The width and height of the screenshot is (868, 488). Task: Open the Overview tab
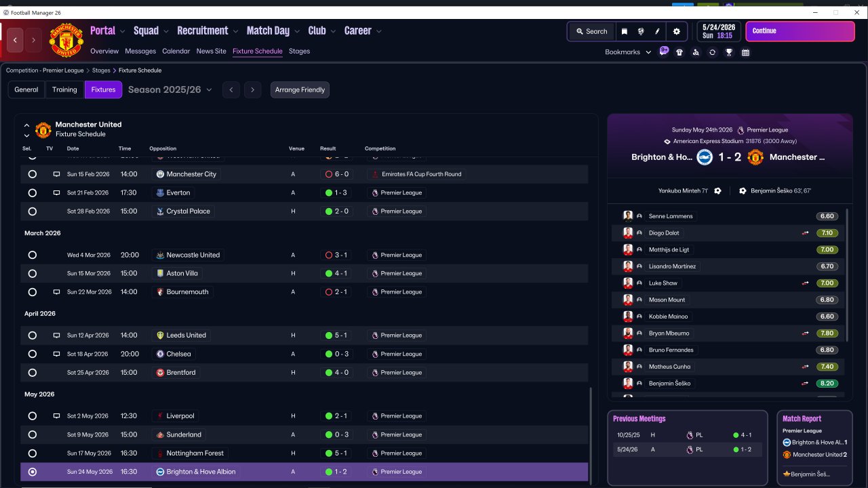pyautogui.click(x=104, y=52)
